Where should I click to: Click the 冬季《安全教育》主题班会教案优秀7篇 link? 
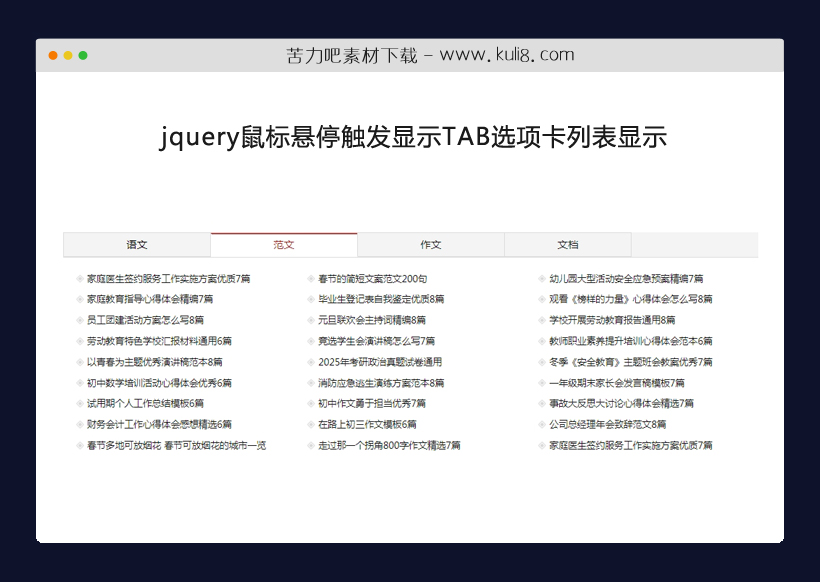630,362
